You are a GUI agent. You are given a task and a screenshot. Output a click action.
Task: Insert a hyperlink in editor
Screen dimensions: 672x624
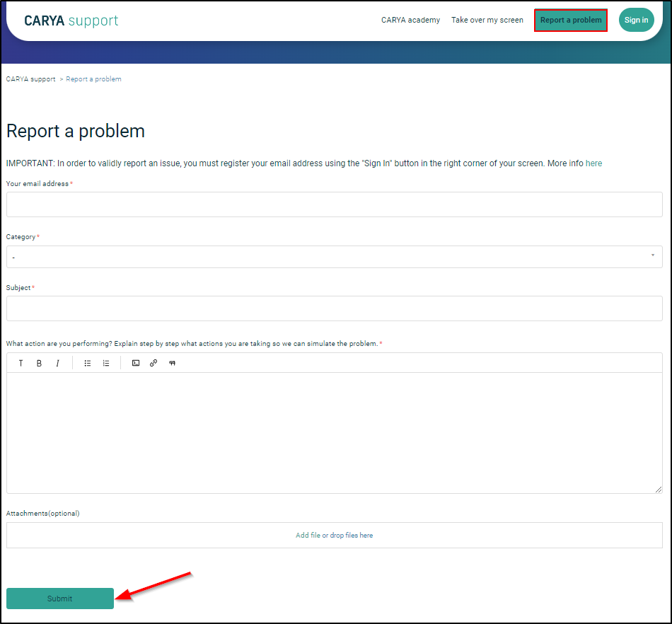(x=153, y=363)
